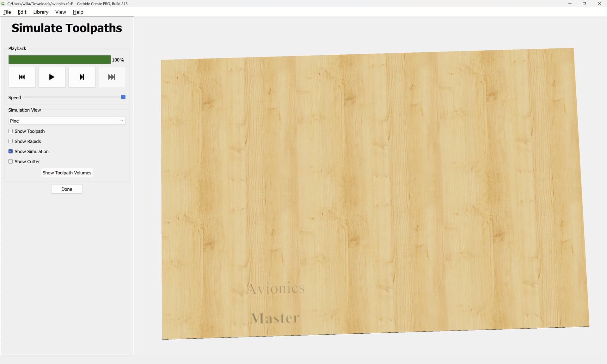Click the 100% playback percentage text
The width and height of the screenshot is (607, 364).
pos(118,60)
